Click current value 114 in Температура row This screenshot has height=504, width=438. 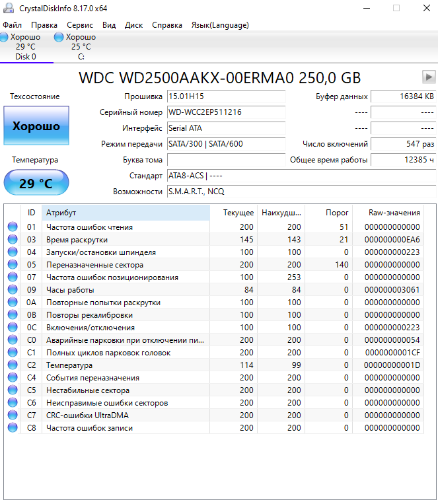246,365
